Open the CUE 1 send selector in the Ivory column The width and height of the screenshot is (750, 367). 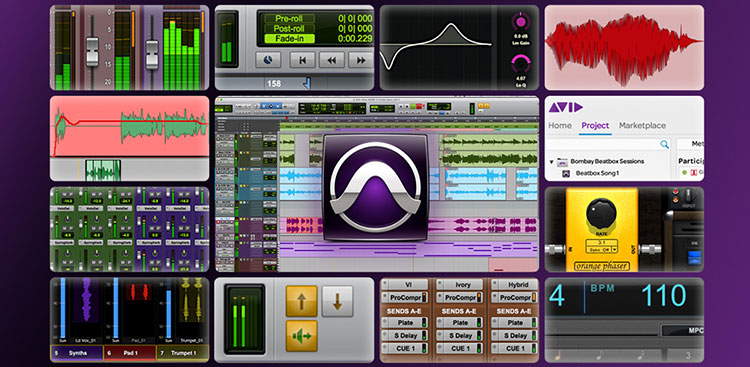[x=440, y=348]
